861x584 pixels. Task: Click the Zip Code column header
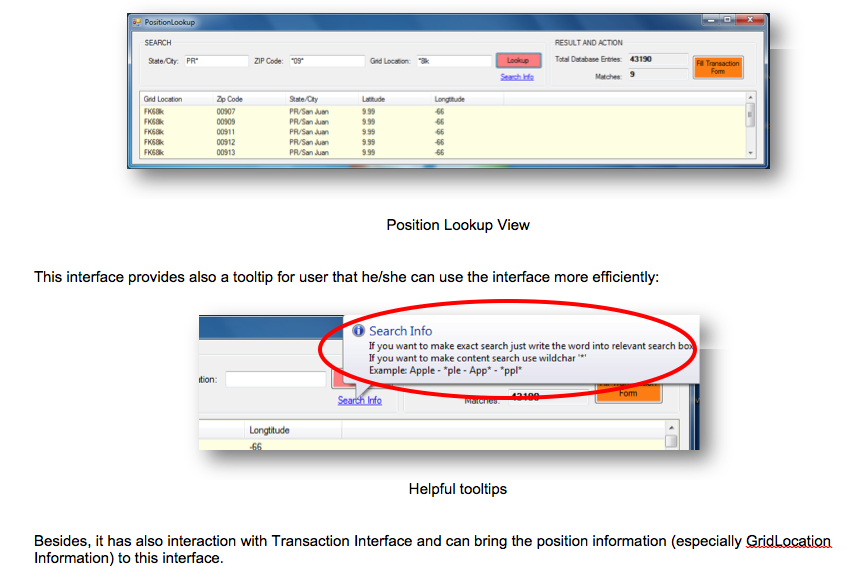coord(229,99)
